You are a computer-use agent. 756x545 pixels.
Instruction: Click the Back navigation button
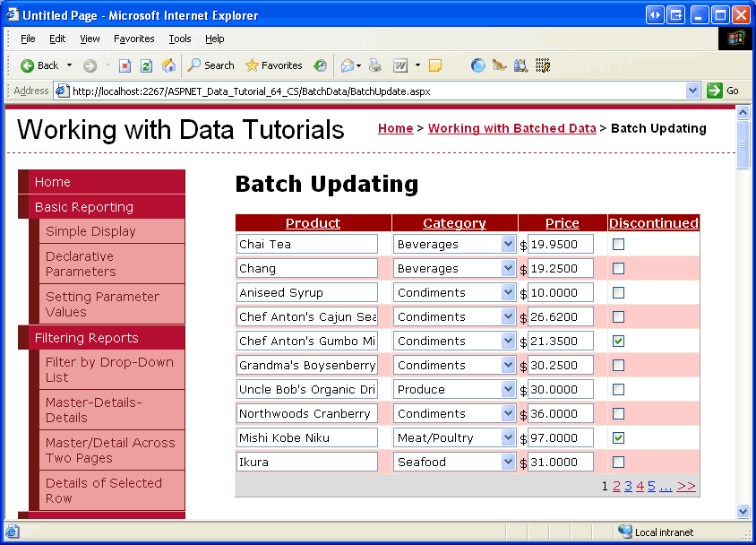pos(39,65)
